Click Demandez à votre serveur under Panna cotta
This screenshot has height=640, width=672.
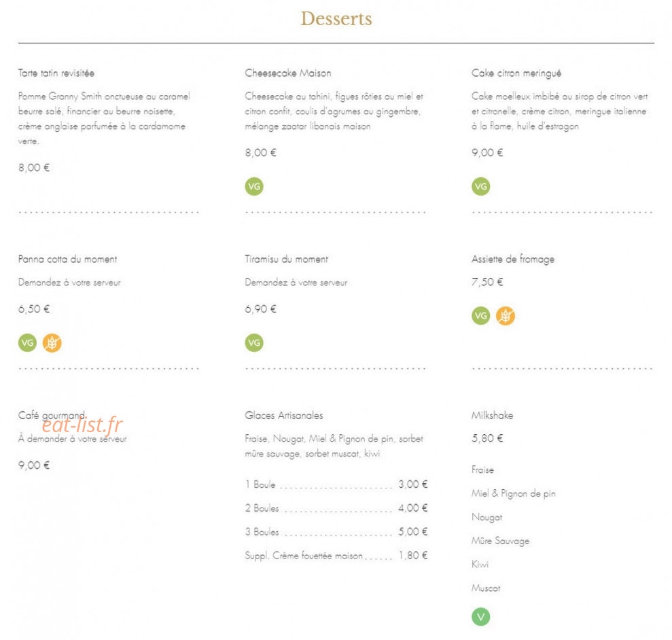pyautogui.click(x=69, y=283)
